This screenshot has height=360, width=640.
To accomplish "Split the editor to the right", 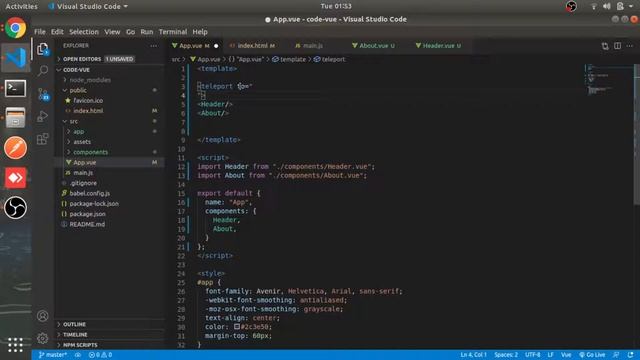I will [618, 46].
